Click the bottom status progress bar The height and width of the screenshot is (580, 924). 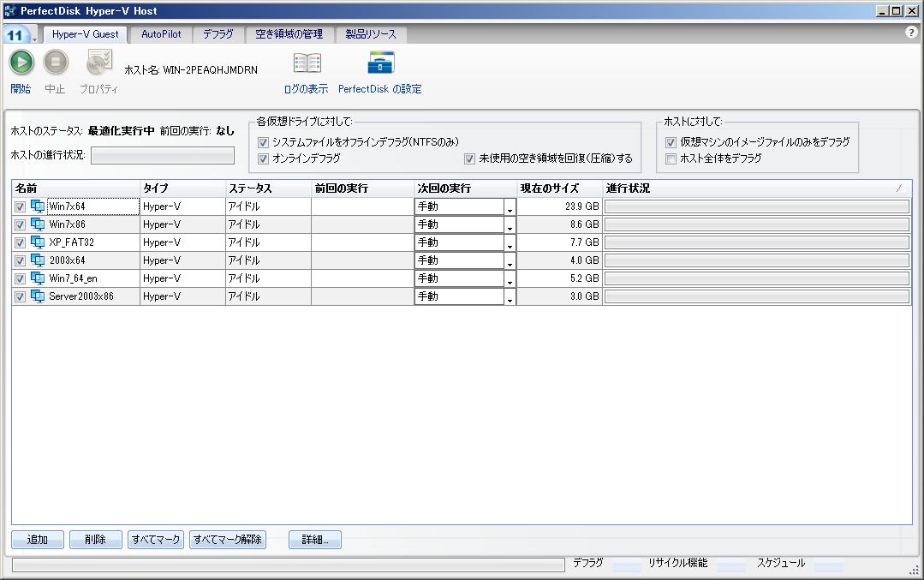pyautogui.click(x=288, y=565)
